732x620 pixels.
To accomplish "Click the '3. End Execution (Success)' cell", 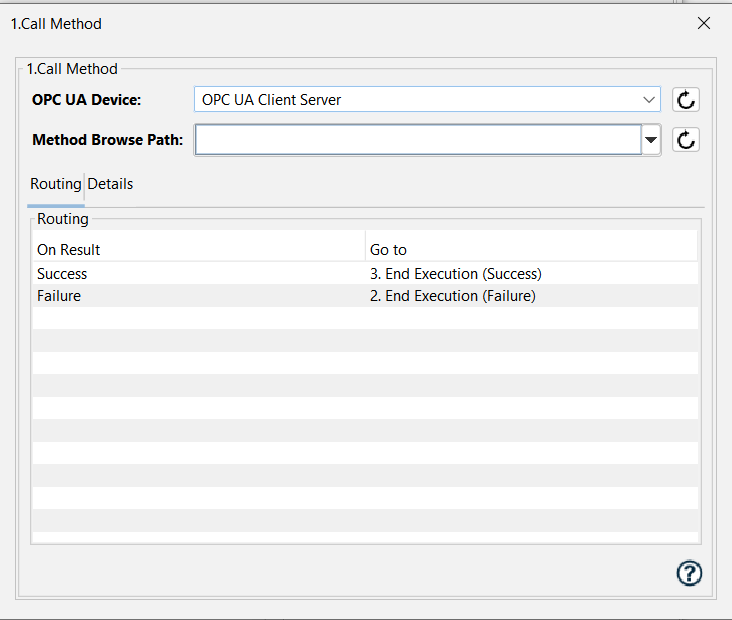I will click(x=456, y=274).
